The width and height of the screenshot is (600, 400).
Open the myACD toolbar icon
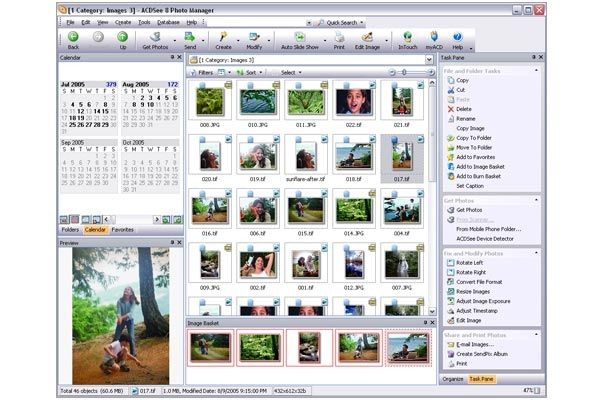click(x=436, y=38)
